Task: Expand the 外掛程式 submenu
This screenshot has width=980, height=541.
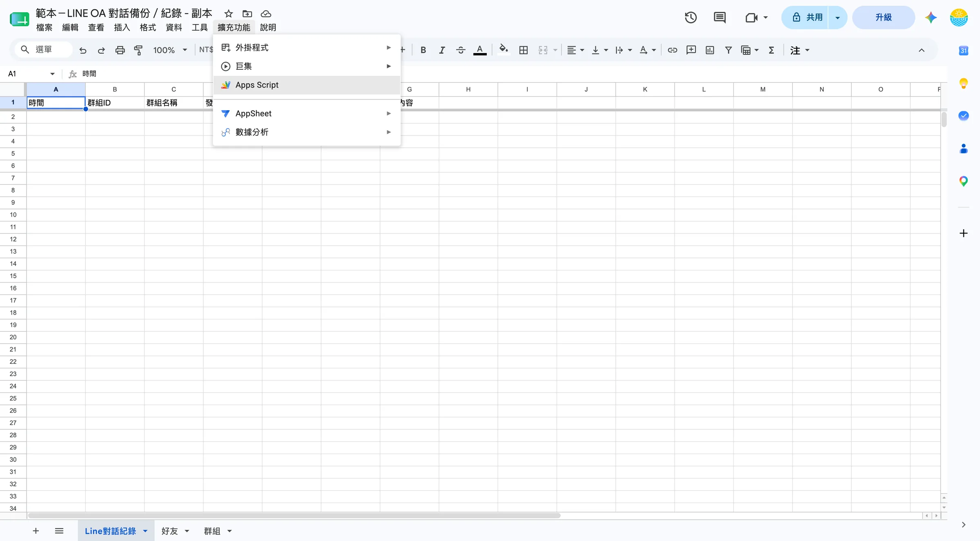Action: pyautogui.click(x=306, y=48)
